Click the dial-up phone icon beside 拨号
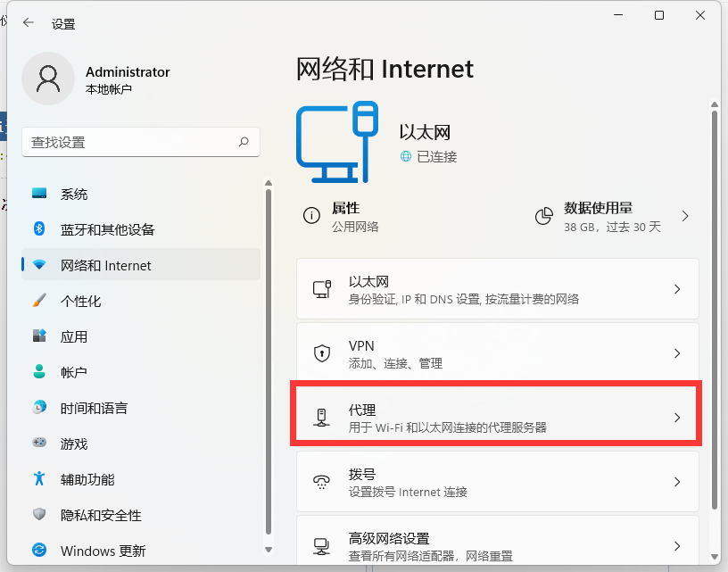The height and width of the screenshot is (572, 728). (x=321, y=482)
